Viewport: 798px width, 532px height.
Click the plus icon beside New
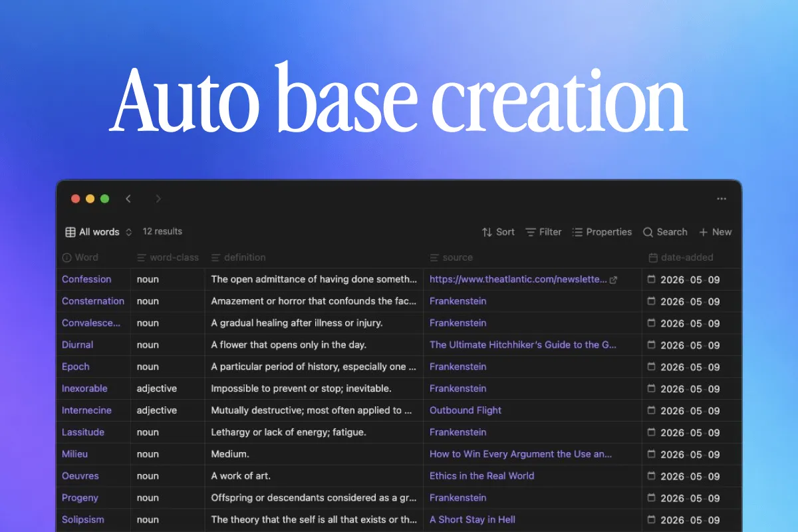703,232
